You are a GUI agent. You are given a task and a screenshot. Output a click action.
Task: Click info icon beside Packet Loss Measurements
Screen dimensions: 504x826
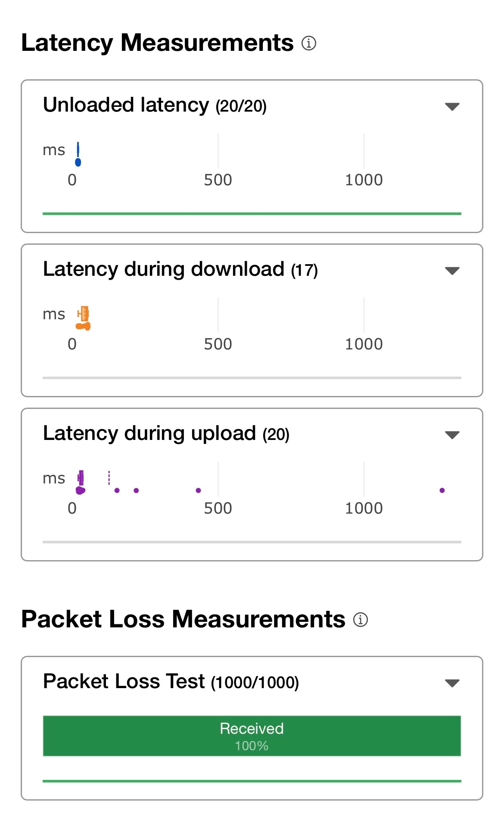360,620
